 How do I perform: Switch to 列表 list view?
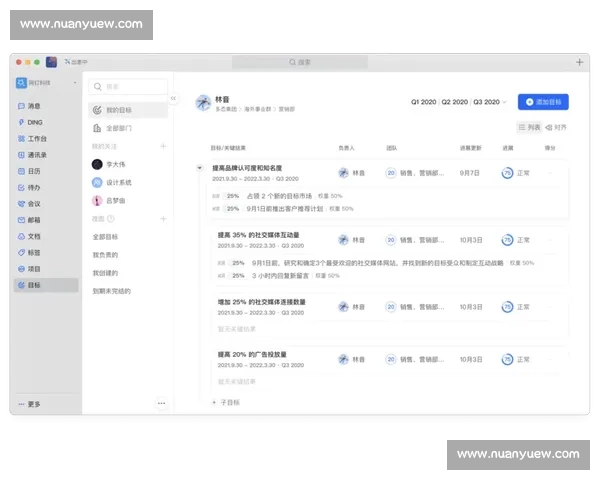(529, 127)
